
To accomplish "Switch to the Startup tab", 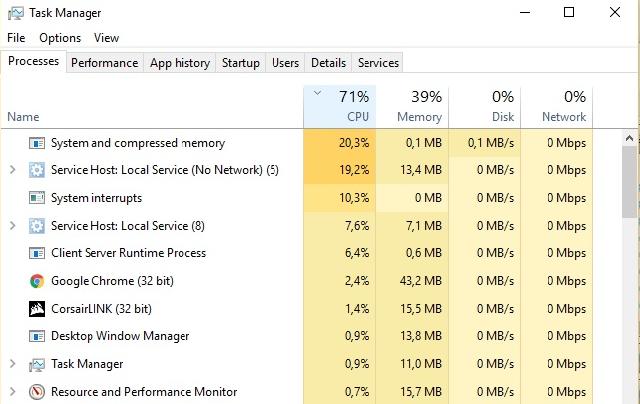I will tap(241, 63).
